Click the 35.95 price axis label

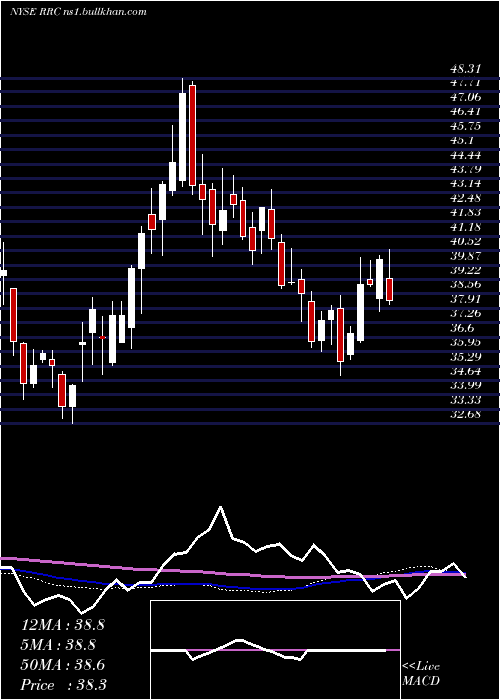pyautogui.click(x=465, y=342)
